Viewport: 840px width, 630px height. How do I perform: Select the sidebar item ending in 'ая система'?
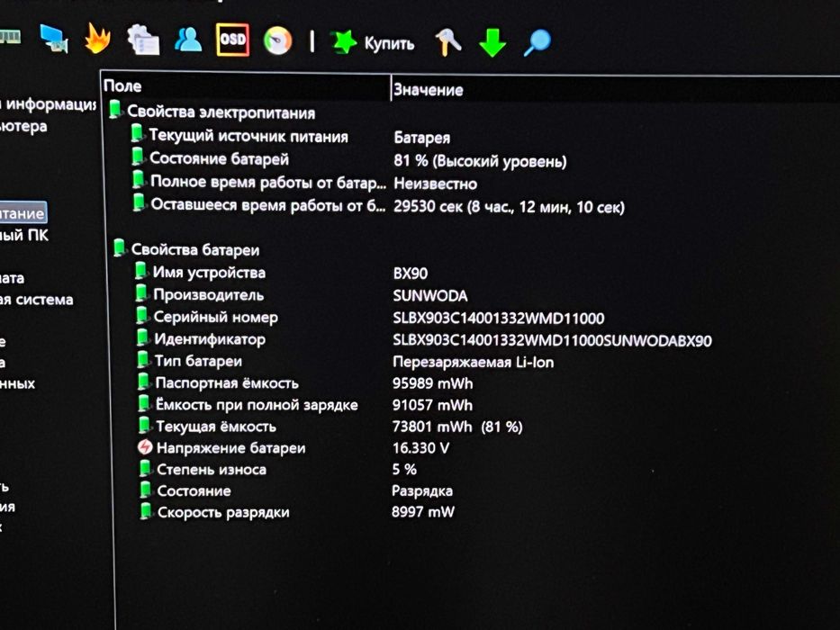pos(36,300)
